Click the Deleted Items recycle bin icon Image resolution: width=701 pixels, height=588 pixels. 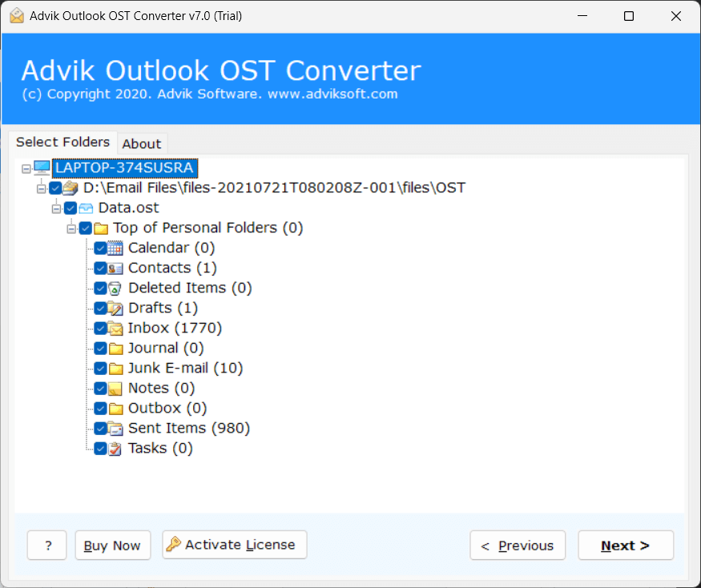pyautogui.click(x=115, y=288)
